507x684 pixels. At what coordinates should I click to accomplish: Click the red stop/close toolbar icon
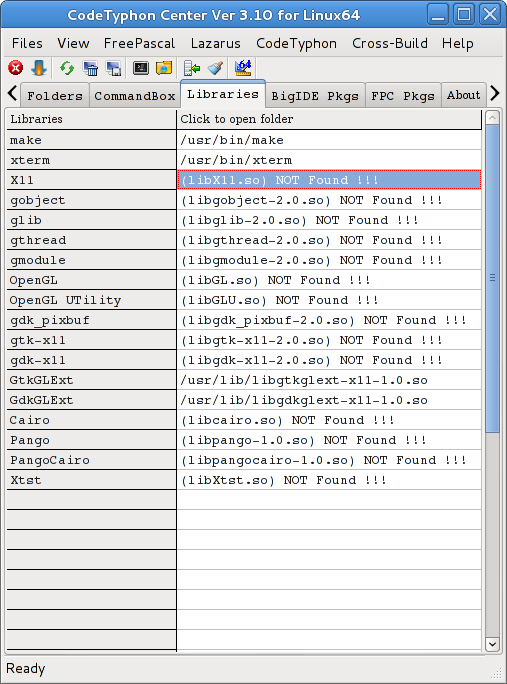pyautogui.click(x=16, y=68)
